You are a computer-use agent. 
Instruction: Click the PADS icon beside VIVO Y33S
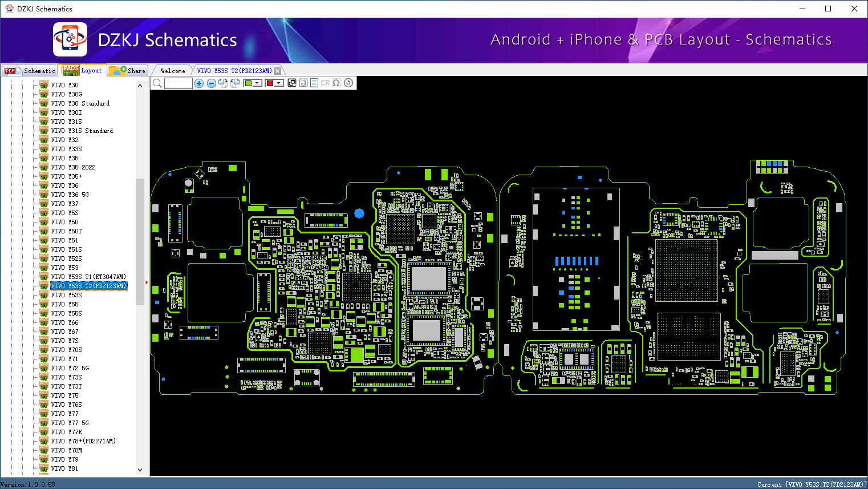tap(44, 148)
